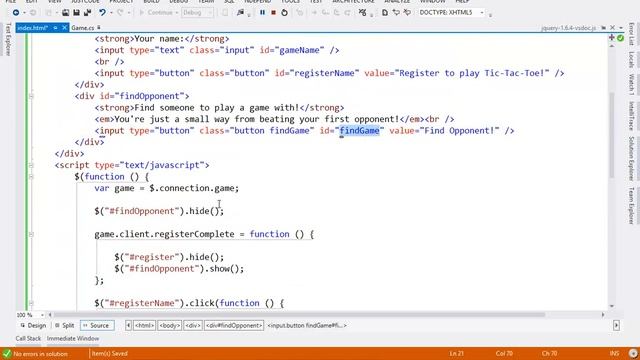Viewport: 640px width, 360px height.
Task: Pause debugging with the Break All icon
Action: (x=262, y=13)
